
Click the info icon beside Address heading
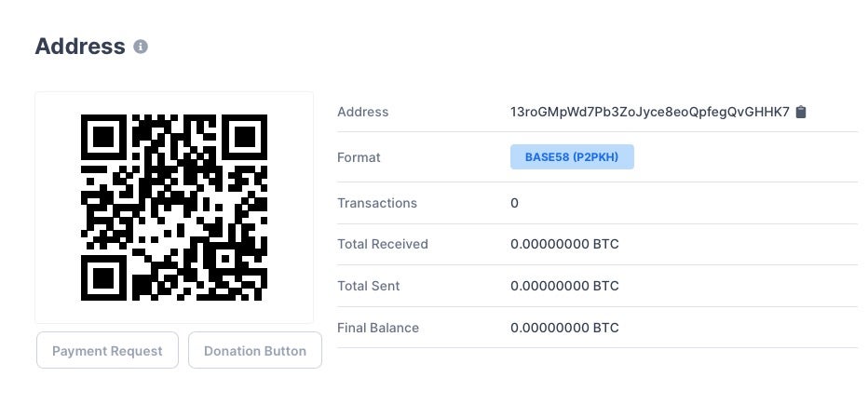click(141, 47)
